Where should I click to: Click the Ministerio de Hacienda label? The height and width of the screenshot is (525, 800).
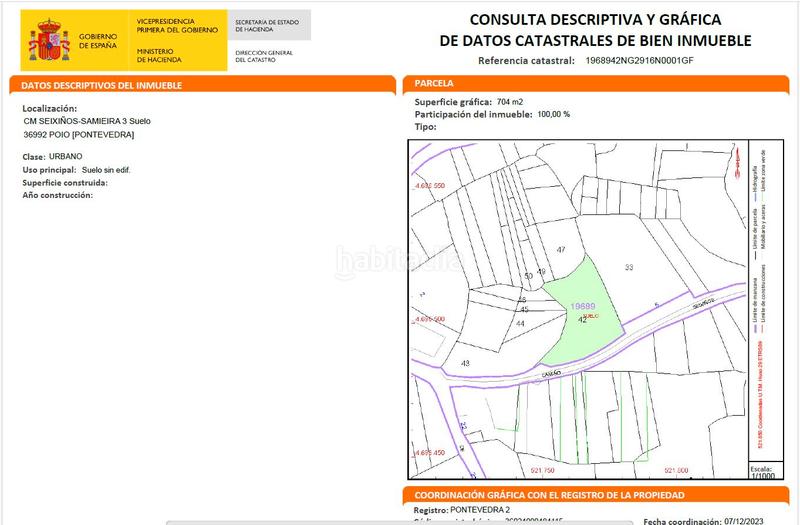(160, 57)
